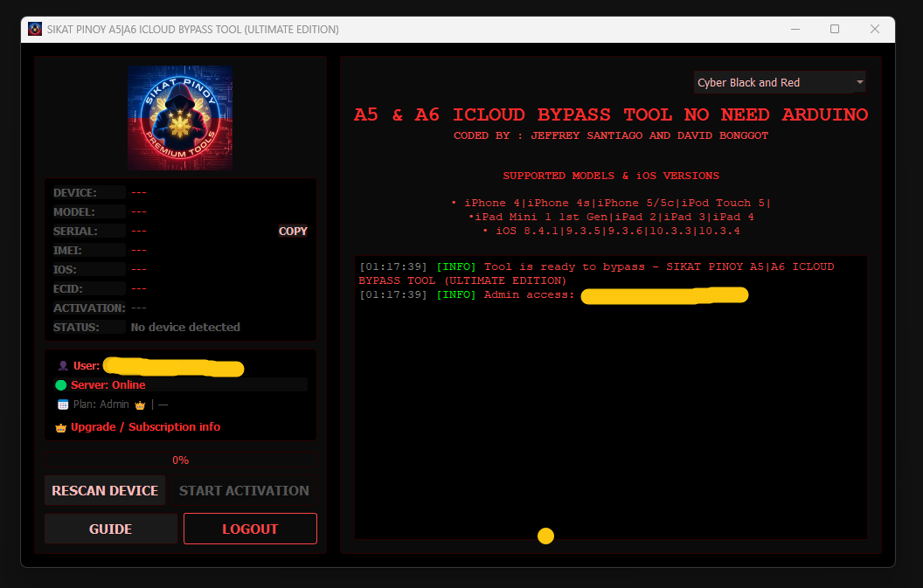Click the crown icon next to Upgrade

tap(60, 428)
